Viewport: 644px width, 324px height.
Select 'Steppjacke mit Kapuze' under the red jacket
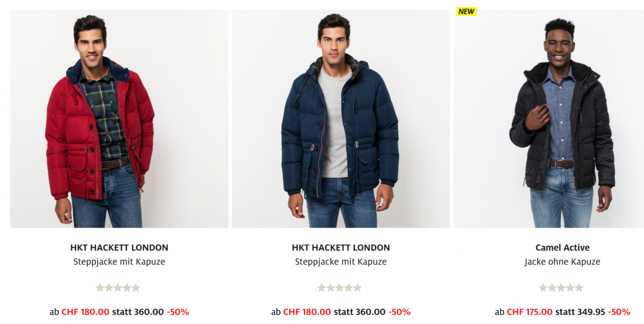119,262
